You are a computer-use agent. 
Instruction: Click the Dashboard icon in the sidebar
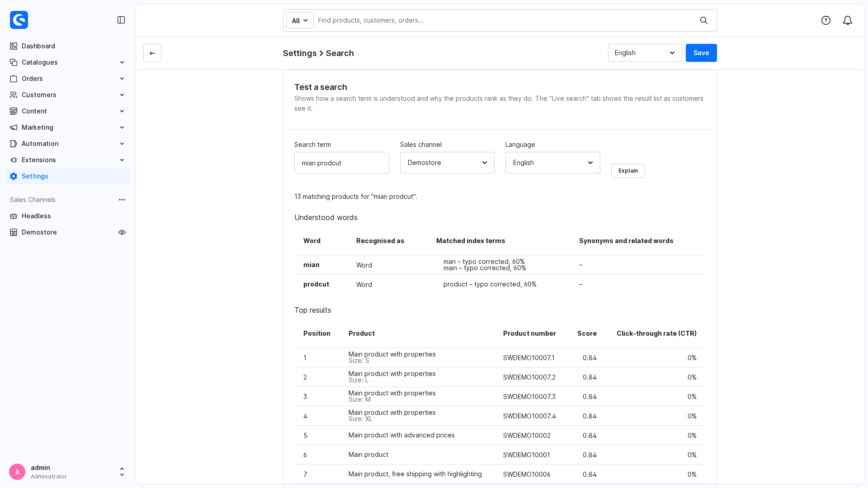14,46
